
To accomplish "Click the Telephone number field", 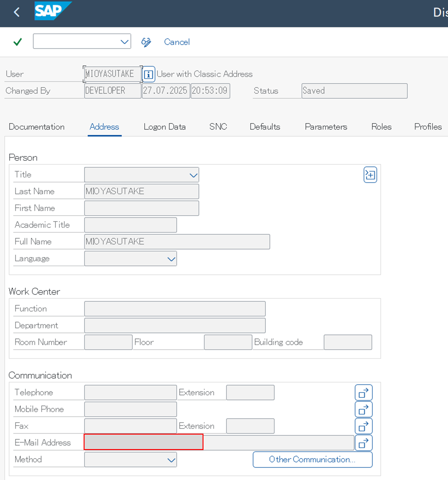I will tap(131, 393).
